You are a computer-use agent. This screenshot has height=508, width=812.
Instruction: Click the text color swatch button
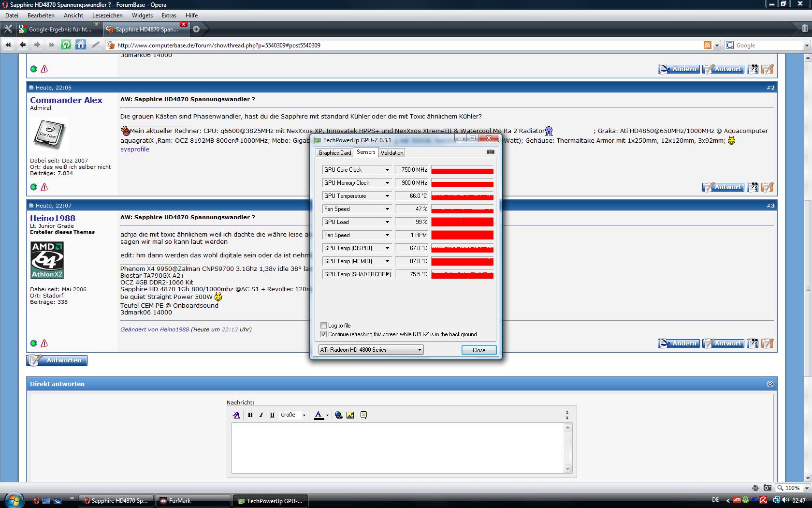click(319, 415)
